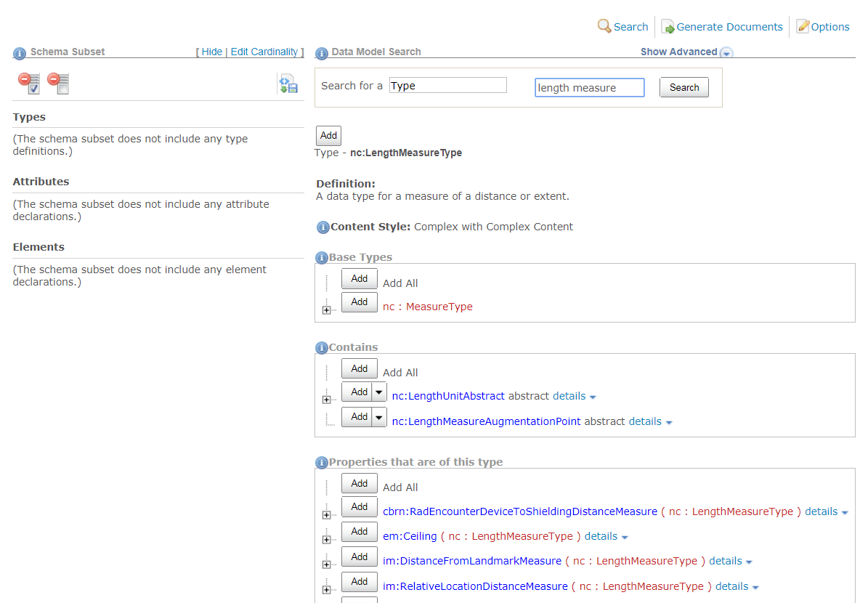Expand the nc:MeasureType tree node

(326, 310)
